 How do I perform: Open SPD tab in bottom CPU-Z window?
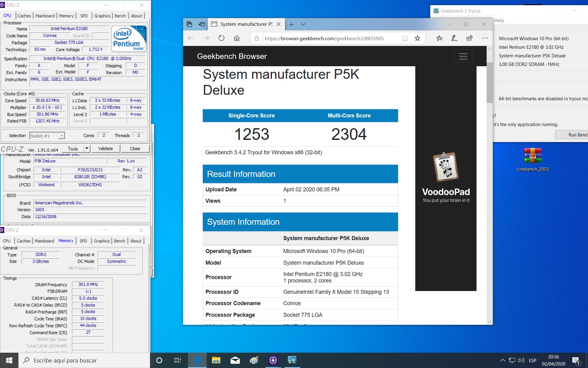pyautogui.click(x=83, y=241)
